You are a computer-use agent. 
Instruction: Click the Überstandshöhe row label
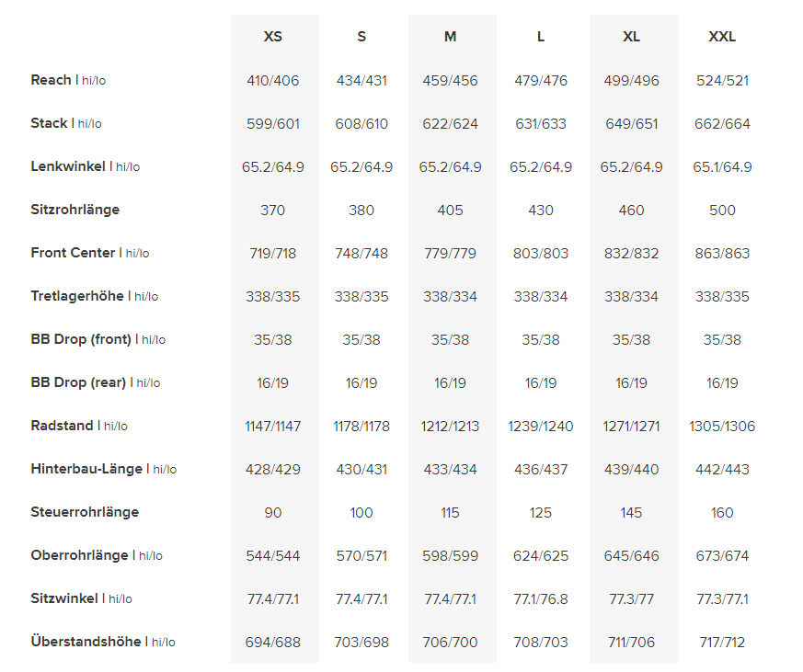(x=86, y=642)
